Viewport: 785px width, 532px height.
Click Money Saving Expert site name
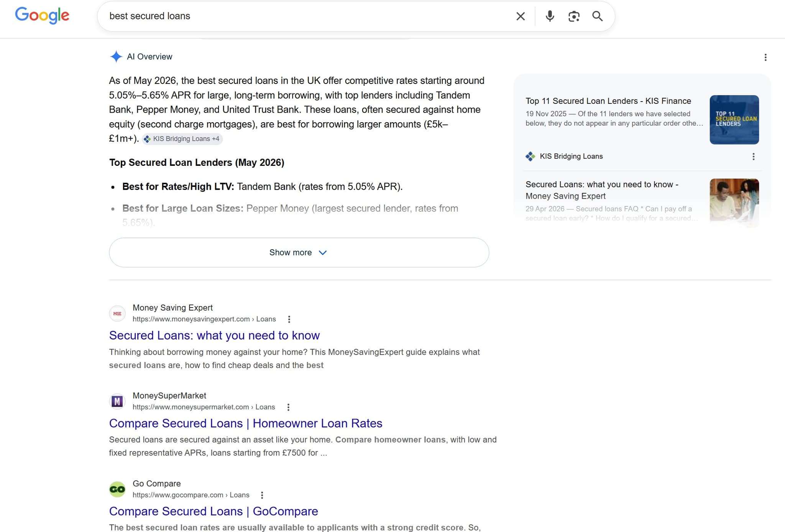pyautogui.click(x=172, y=308)
